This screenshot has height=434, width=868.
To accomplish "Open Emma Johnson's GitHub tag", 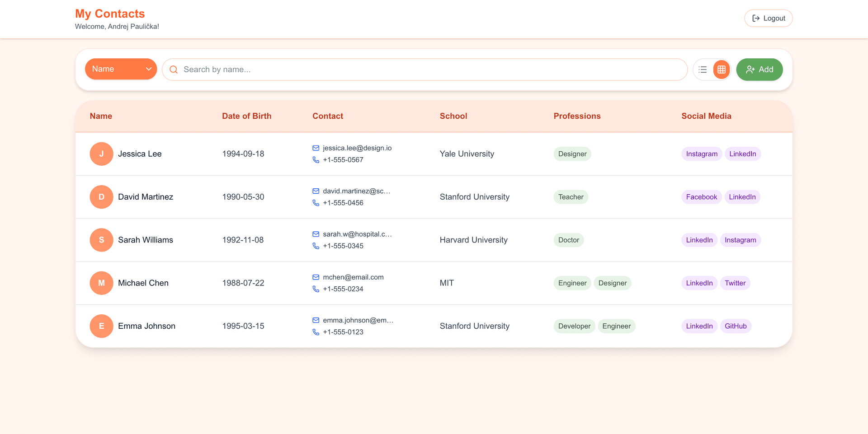I will [736, 326].
